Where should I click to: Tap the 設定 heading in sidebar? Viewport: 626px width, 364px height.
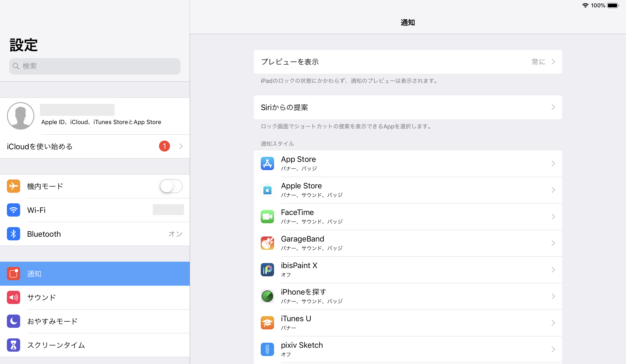(24, 45)
